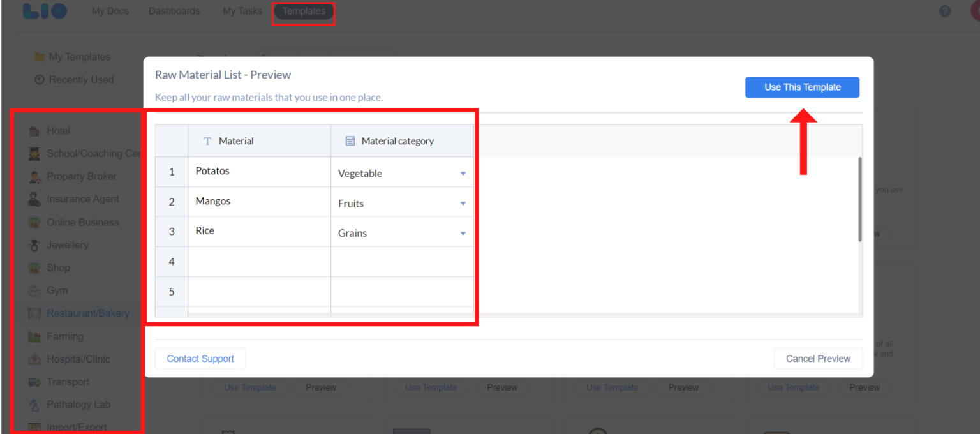
Task: Open the help question mark icon
Action: [945, 11]
